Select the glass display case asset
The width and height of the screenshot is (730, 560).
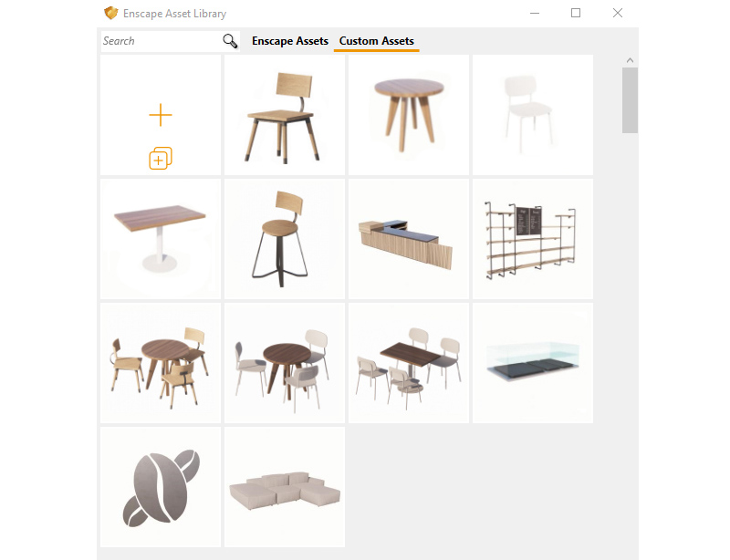coord(532,363)
